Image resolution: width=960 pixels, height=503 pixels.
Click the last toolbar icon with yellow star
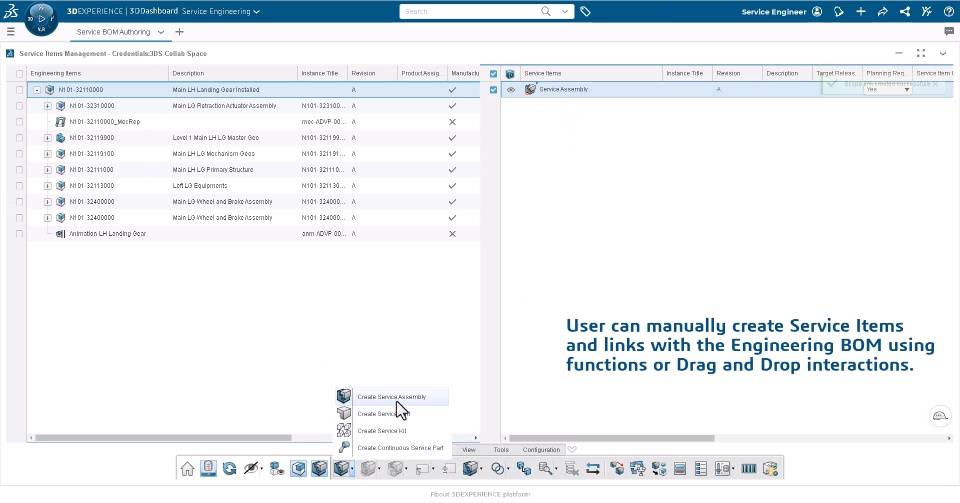pos(770,469)
